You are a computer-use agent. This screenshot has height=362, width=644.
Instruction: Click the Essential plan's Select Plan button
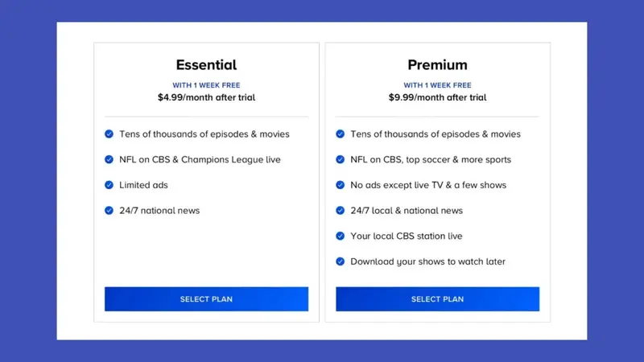[x=206, y=299]
